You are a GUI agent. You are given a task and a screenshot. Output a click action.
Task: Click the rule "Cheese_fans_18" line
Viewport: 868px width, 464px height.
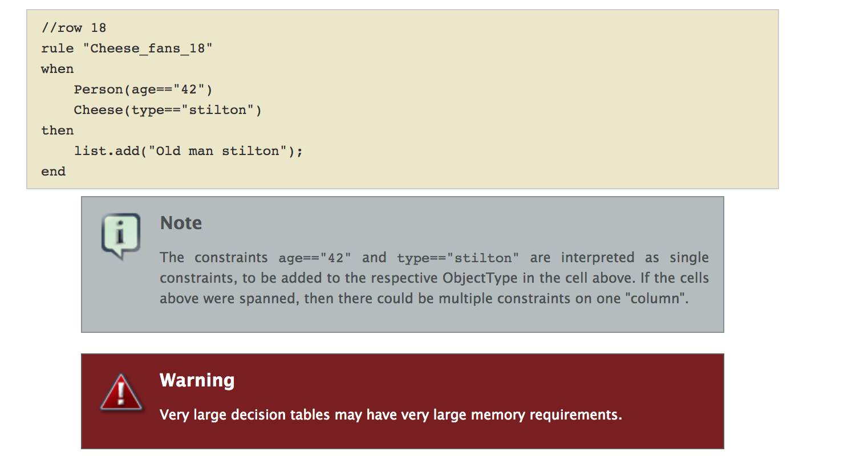(x=127, y=48)
